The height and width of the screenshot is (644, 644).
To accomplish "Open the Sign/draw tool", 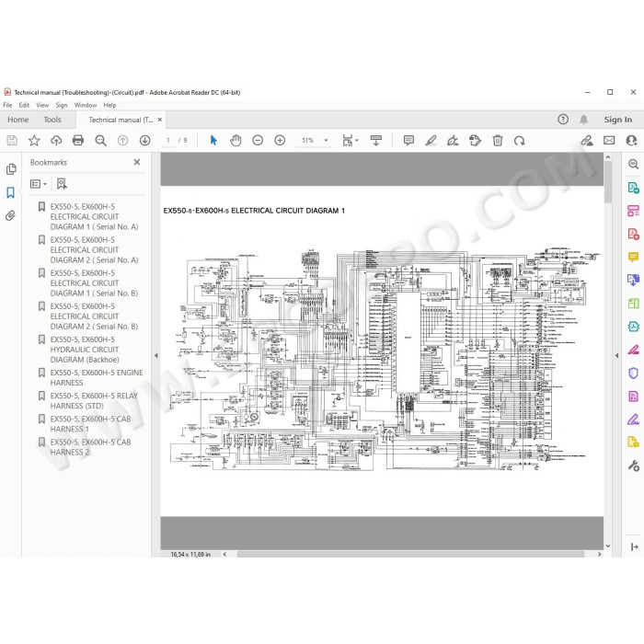I will pos(453,141).
